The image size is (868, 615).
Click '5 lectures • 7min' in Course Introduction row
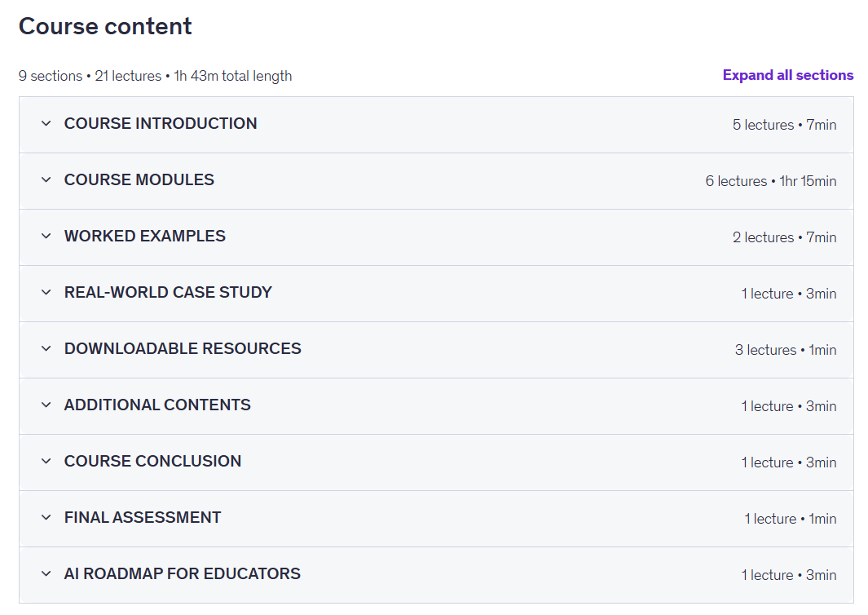point(784,126)
